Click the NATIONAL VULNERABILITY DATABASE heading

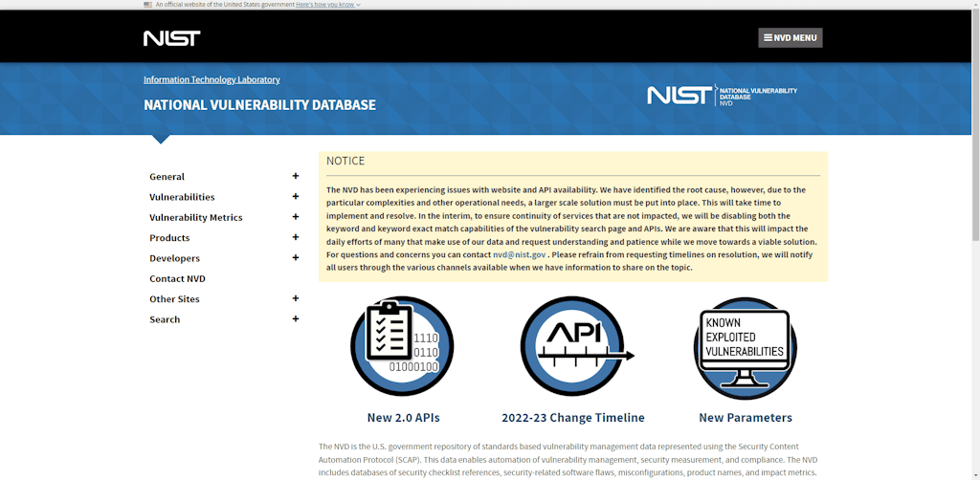pyautogui.click(x=260, y=105)
